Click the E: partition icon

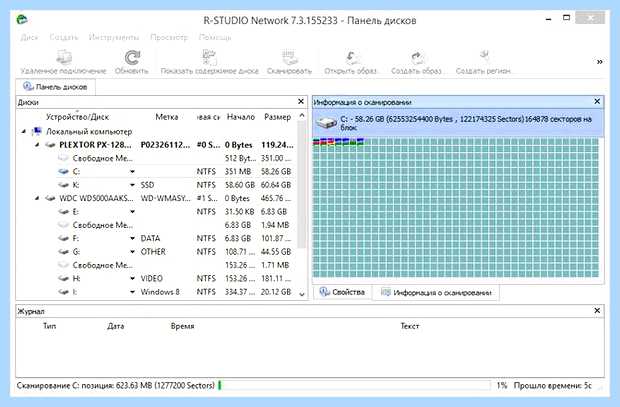(63, 212)
